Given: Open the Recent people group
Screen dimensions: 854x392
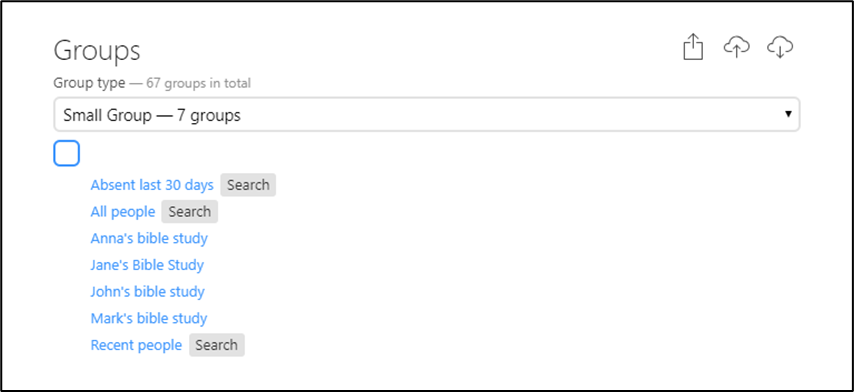Looking at the screenshot, I should [136, 345].
